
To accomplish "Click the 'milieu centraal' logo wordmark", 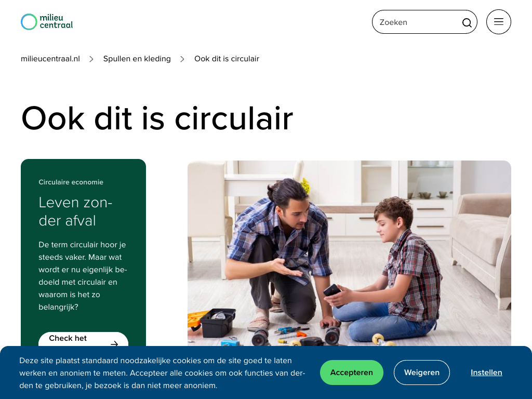I will point(56,21).
